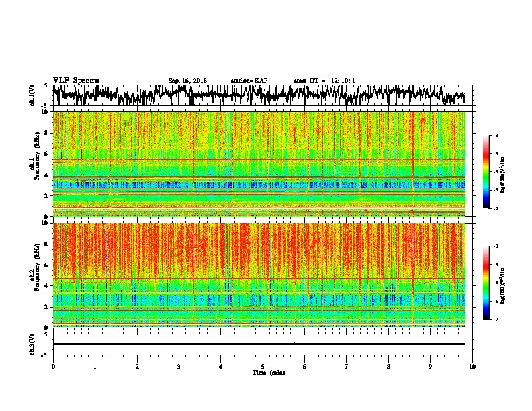Click time axis tick label '9'
This screenshot has width=532, height=411.
tap(430, 367)
